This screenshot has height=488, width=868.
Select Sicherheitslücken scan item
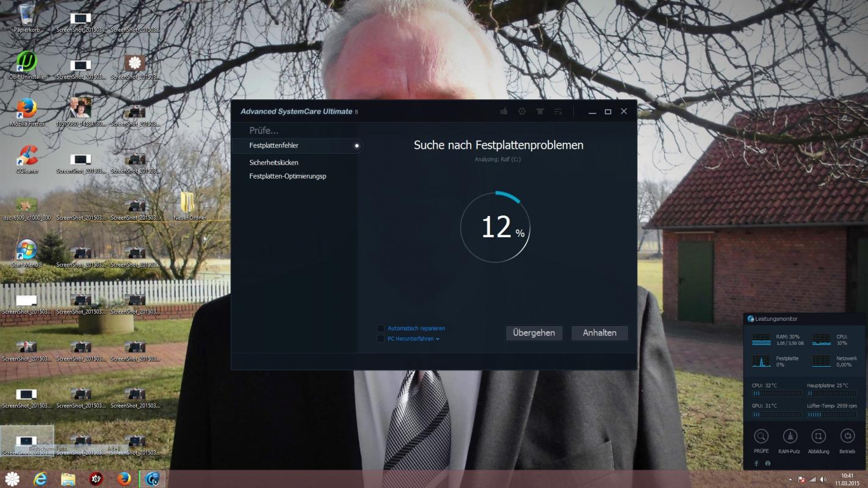[274, 162]
